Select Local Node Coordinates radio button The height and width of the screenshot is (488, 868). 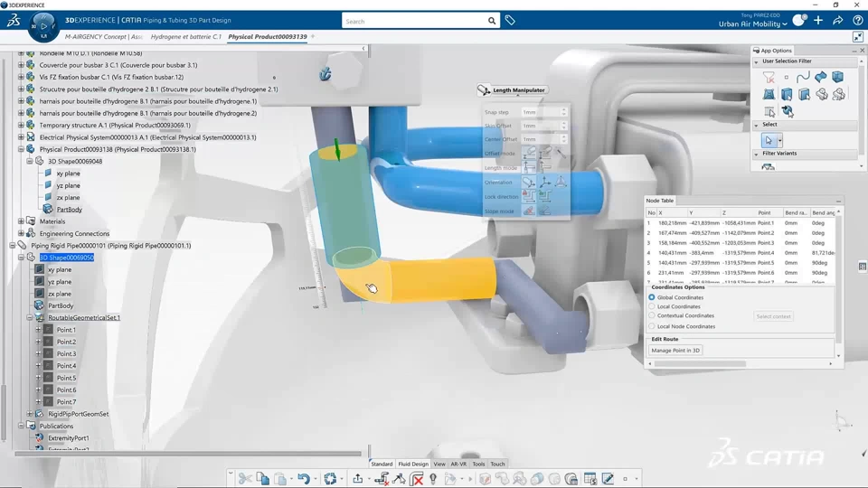tap(652, 326)
